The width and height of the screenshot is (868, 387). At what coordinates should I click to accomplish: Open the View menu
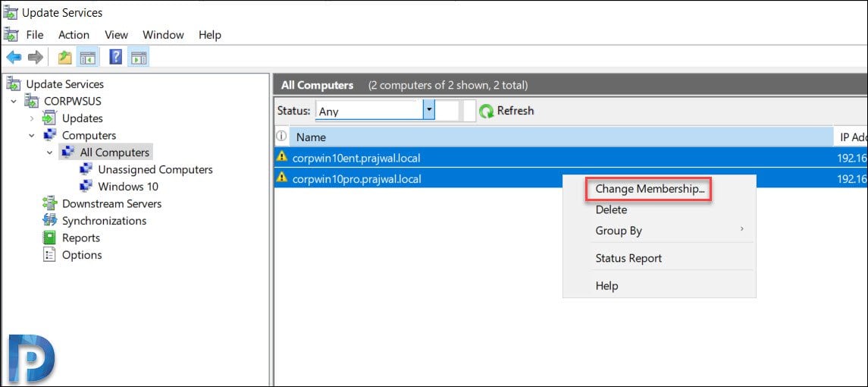(x=116, y=35)
